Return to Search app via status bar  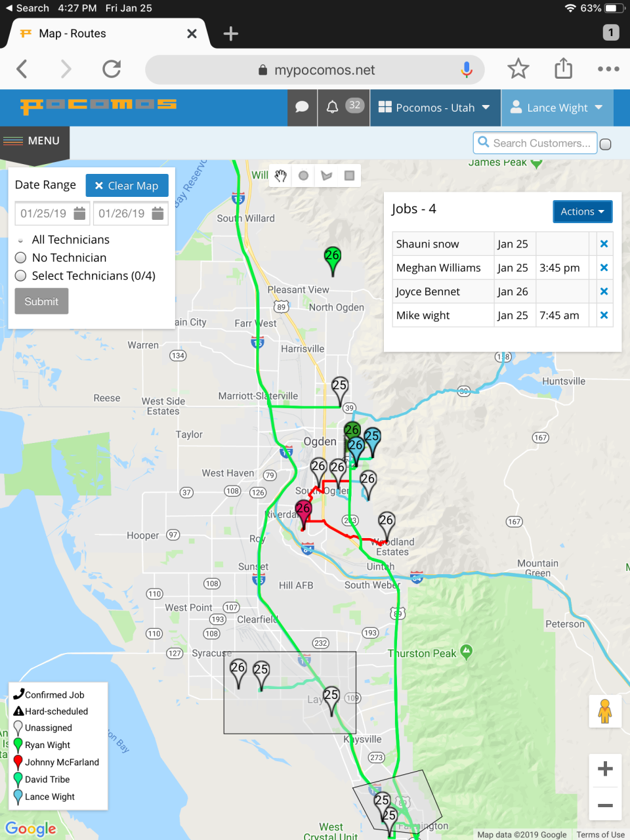[x=28, y=8]
